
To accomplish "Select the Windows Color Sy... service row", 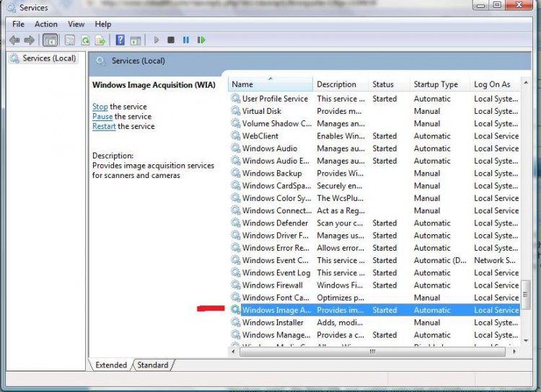I will 374,198.
